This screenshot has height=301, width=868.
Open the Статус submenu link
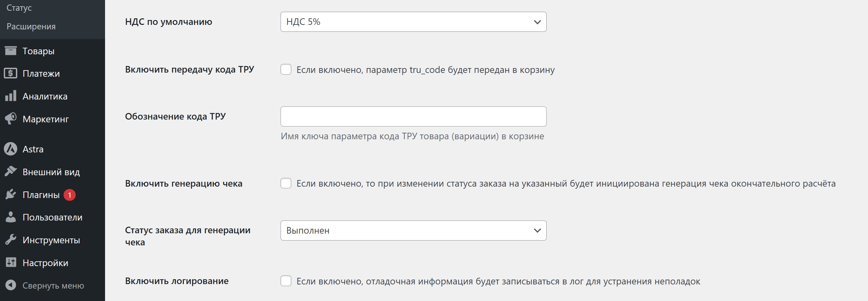click(x=19, y=8)
